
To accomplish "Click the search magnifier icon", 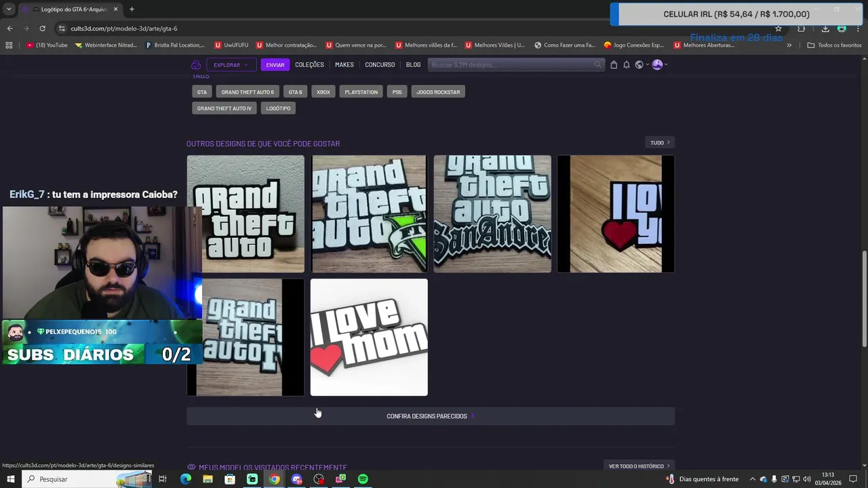I will coord(597,65).
